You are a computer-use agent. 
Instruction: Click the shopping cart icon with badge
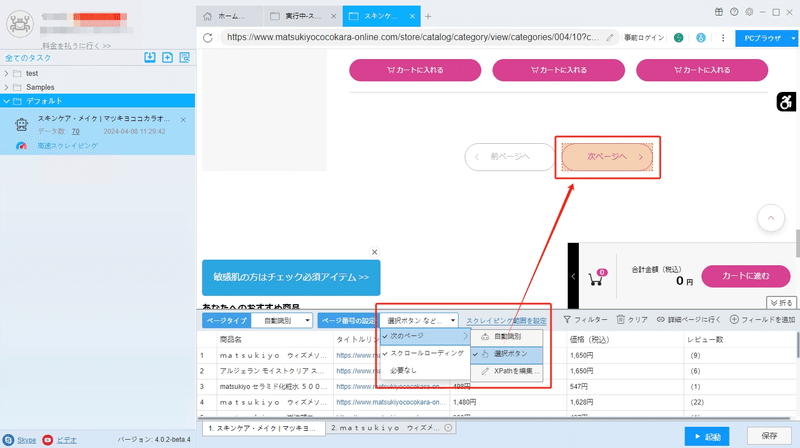[596, 277]
